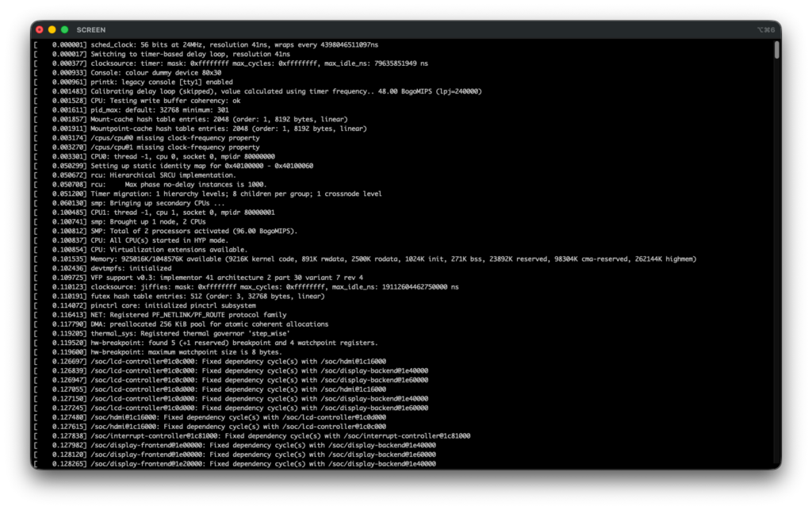Click the yellow minimize window button
Screen dimensions: 812x510
pyautogui.click(x=52, y=29)
